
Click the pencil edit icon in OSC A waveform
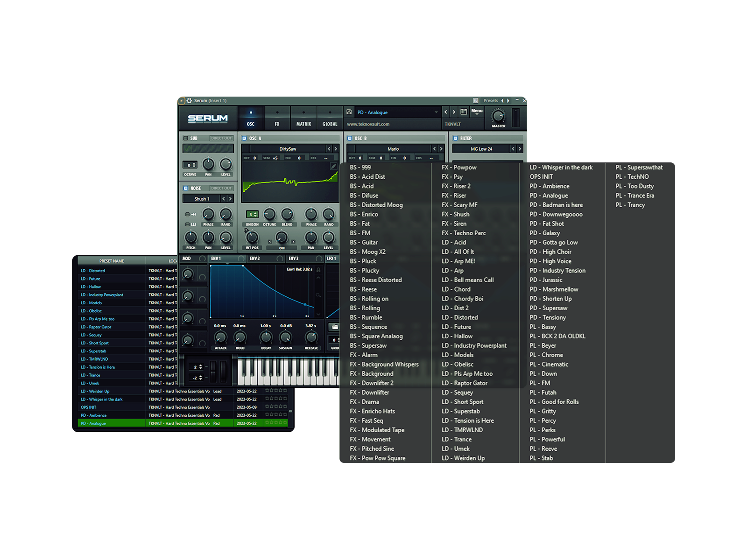tap(333, 166)
